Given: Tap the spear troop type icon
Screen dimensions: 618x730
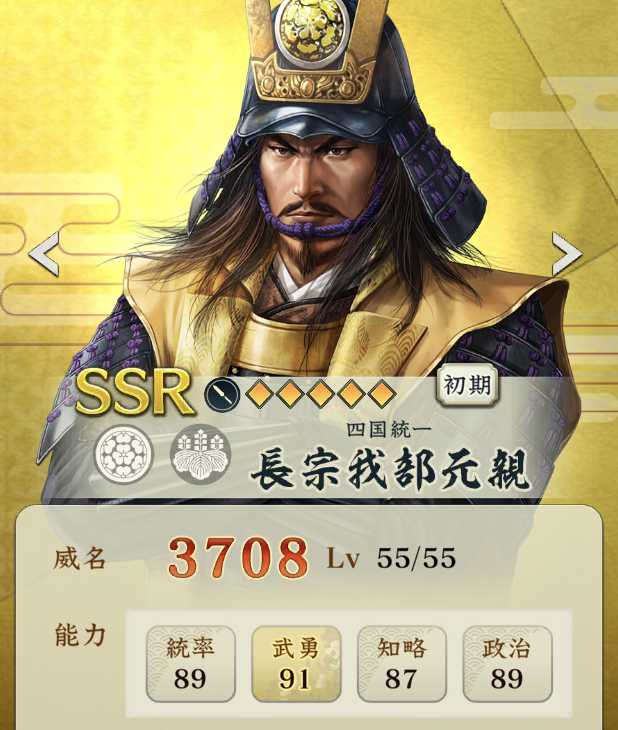Looking at the screenshot, I should tap(222, 394).
